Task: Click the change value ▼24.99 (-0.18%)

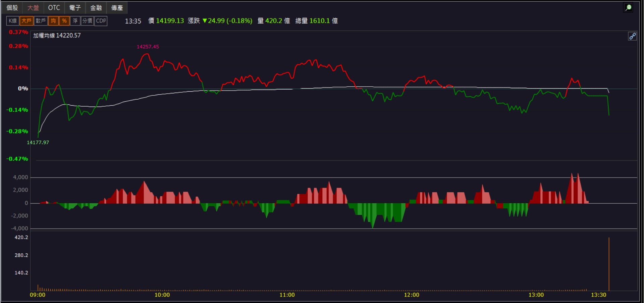Action: pyautogui.click(x=227, y=21)
